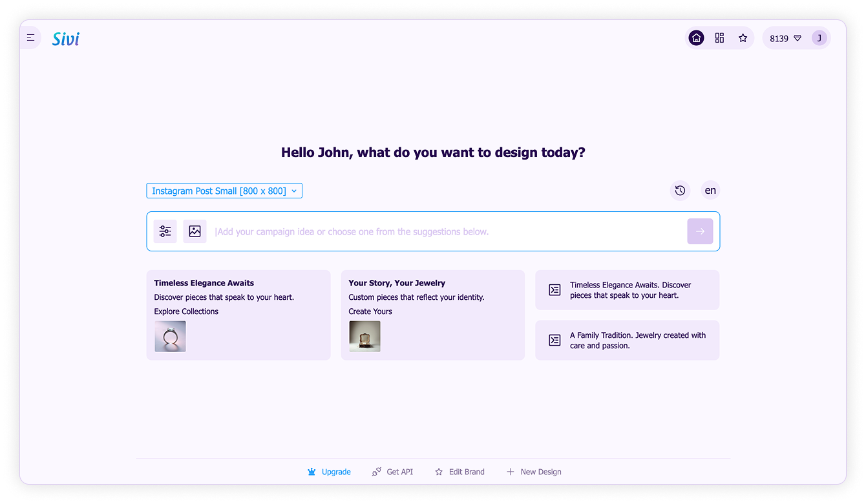The height and width of the screenshot is (504, 866).
Task: Change the en language selector
Action: [710, 191]
